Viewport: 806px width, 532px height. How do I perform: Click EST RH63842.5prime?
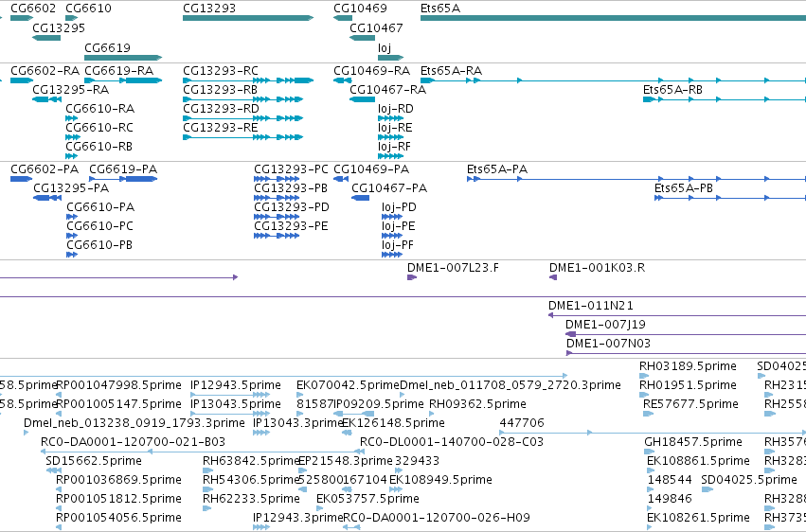click(207, 470)
